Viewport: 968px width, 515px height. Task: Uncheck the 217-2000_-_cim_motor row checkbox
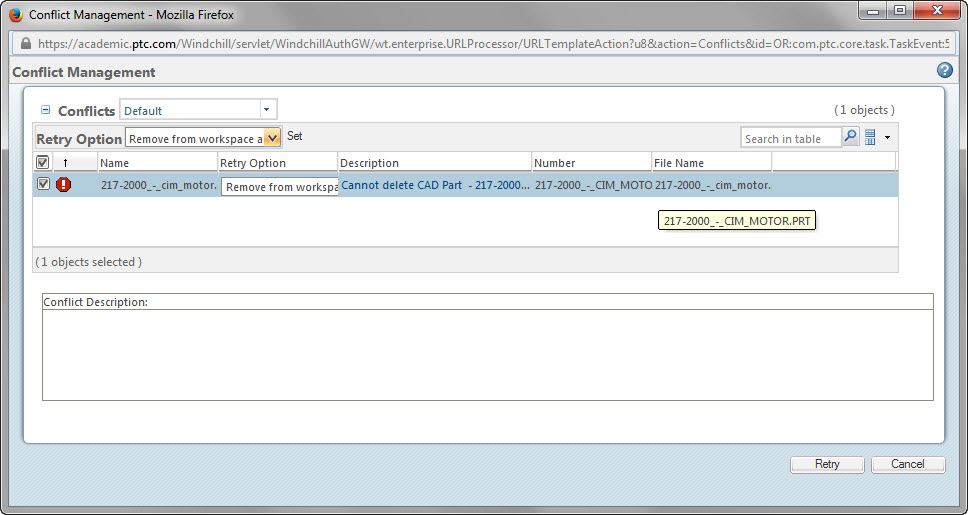pyautogui.click(x=43, y=184)
